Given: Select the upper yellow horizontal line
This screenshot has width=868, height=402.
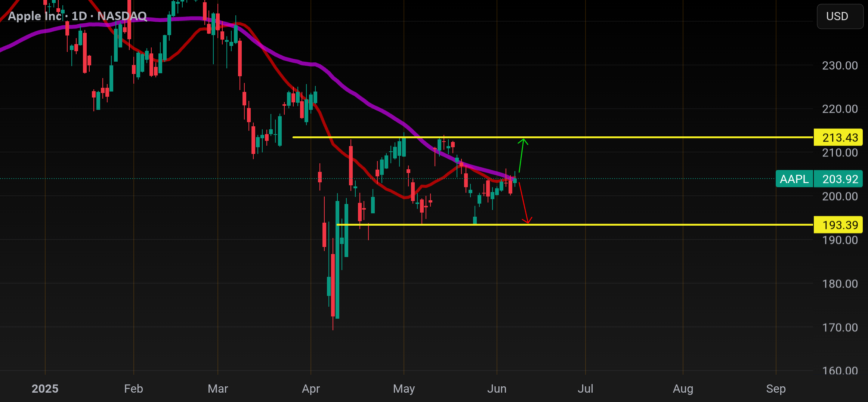Looking at the screenshot, I should [553, 137].
